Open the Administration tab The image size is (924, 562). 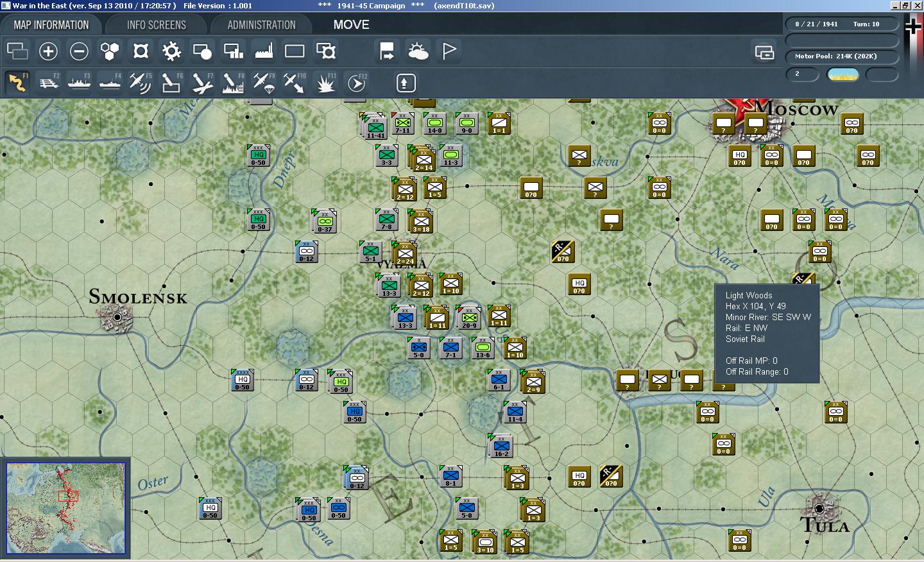[x=261, y=25]
